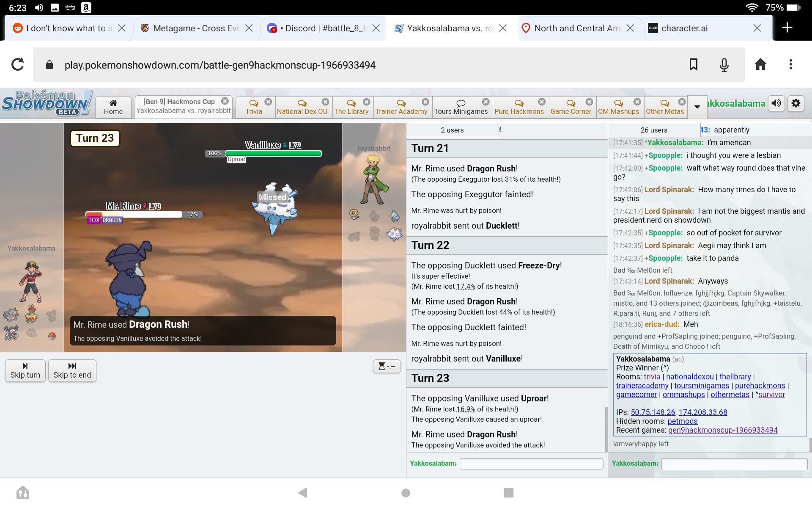Open the othermetas room link
Screen dimensions: 812x508
pyautogui.click(x=730, y=395)
